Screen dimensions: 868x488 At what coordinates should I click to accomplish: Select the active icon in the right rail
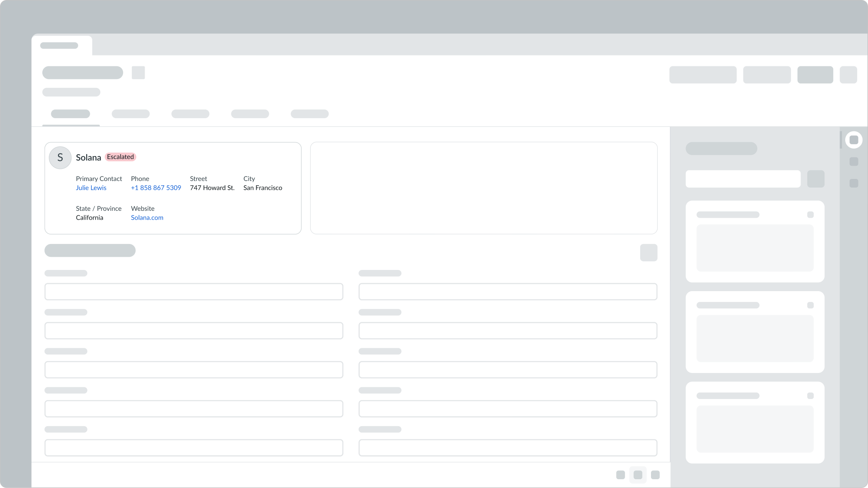coord(854,140)
